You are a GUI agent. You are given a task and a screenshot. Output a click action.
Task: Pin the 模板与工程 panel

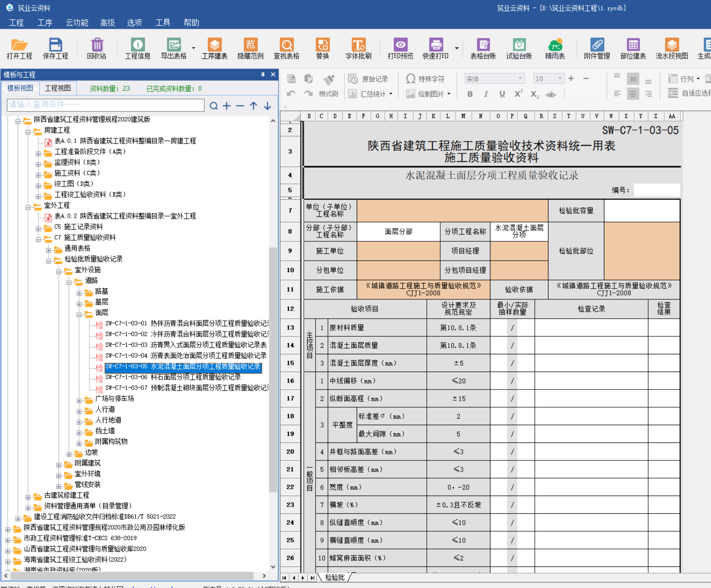[263, 75]
